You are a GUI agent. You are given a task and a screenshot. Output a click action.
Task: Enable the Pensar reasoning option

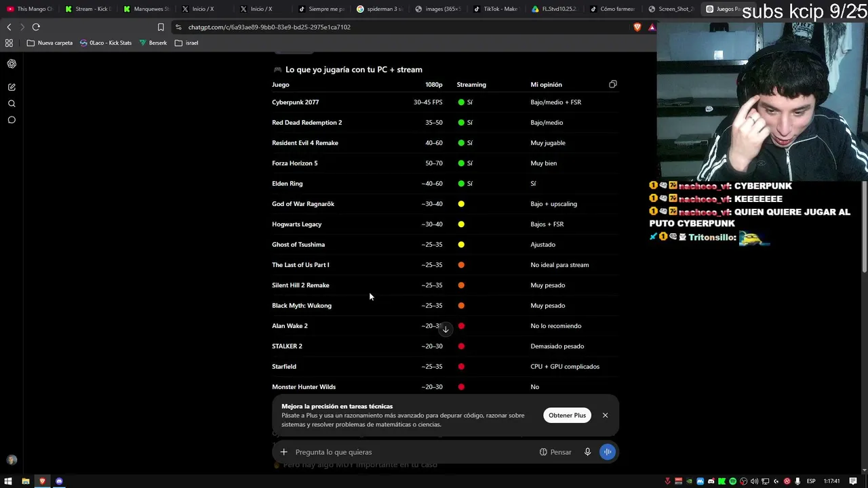pos(555,452)
